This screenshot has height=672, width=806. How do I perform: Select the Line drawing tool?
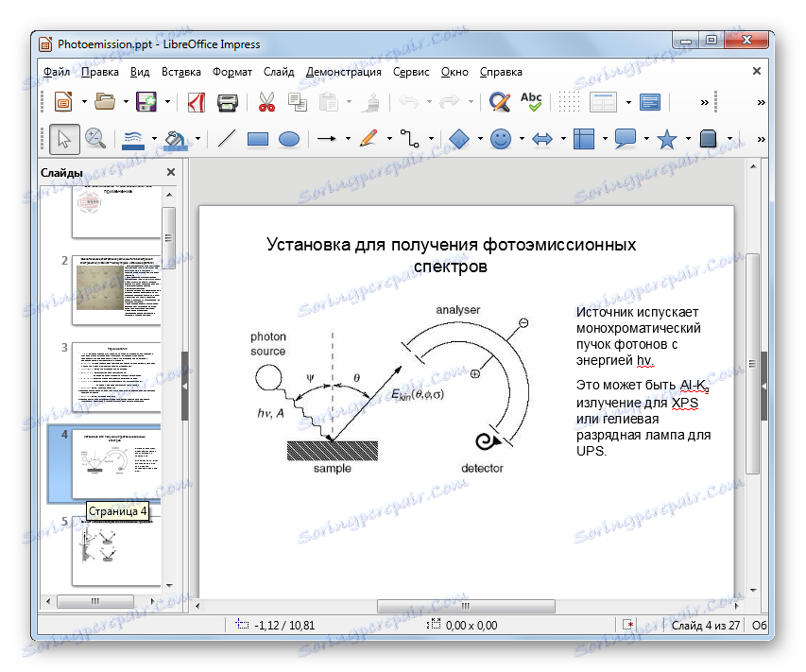point(227,139)
